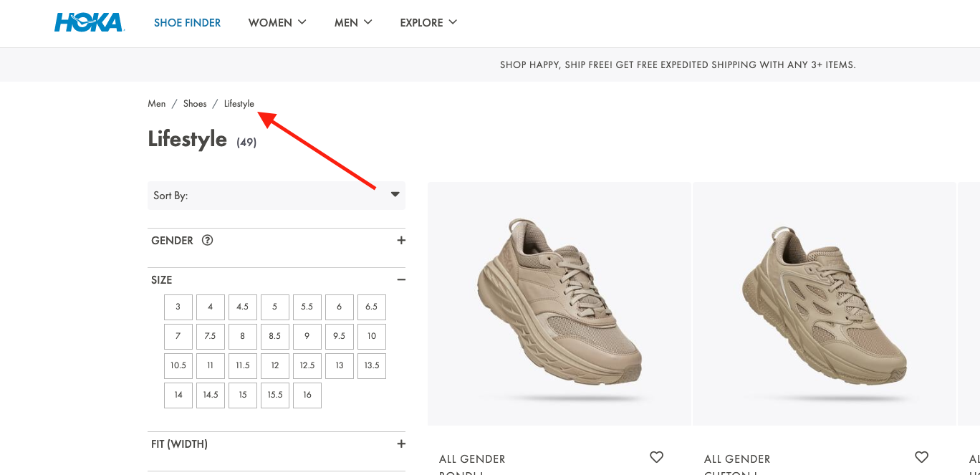Open the first tan Bondi shoe image
This screenshot has width=980, height=475.
click(x=559, y=303)
